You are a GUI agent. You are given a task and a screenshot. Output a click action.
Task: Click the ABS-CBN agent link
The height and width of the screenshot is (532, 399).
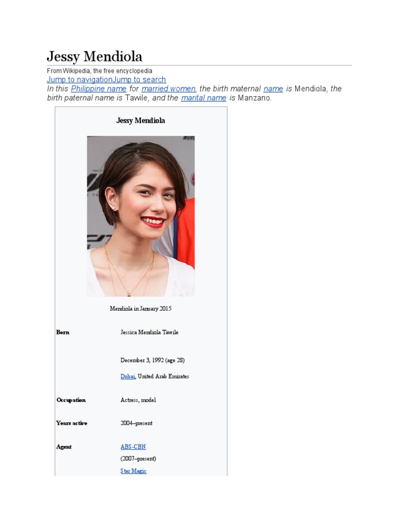(133, 446)
